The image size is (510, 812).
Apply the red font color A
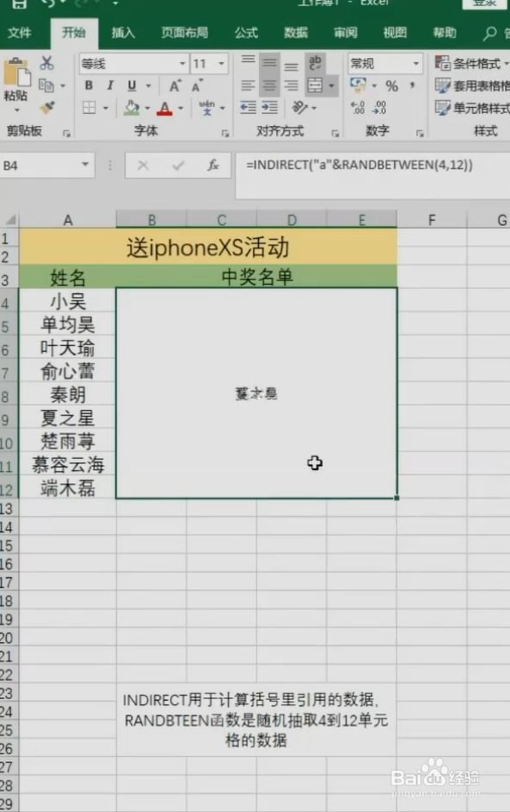click(165, 108)
